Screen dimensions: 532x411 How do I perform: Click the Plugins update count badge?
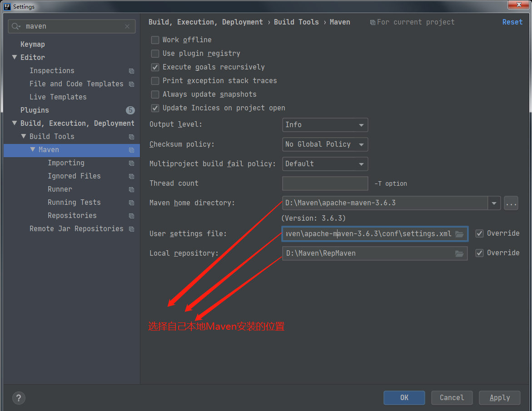click(x=130, y=110)
